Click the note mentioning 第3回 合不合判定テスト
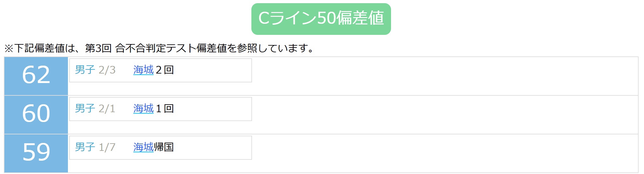The height and width of the screenshot is (174, 644). click(x=159, y=48)
